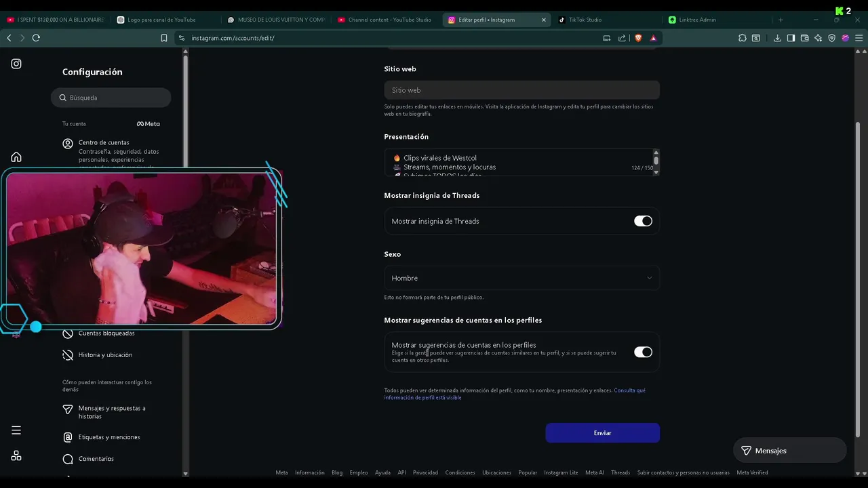
Task: Follow Consulta qué información de perfil link
Action: pos(515,394)
